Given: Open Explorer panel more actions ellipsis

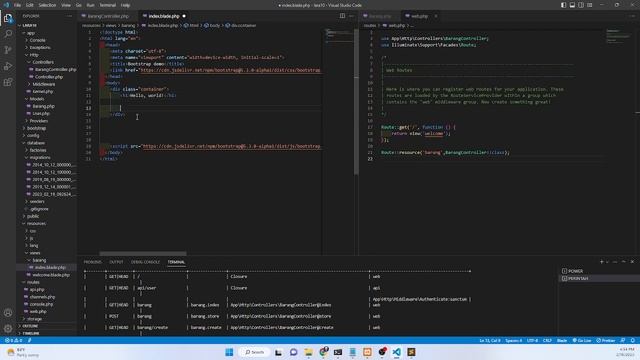Looking at the screenshot, I should point(69,16).
